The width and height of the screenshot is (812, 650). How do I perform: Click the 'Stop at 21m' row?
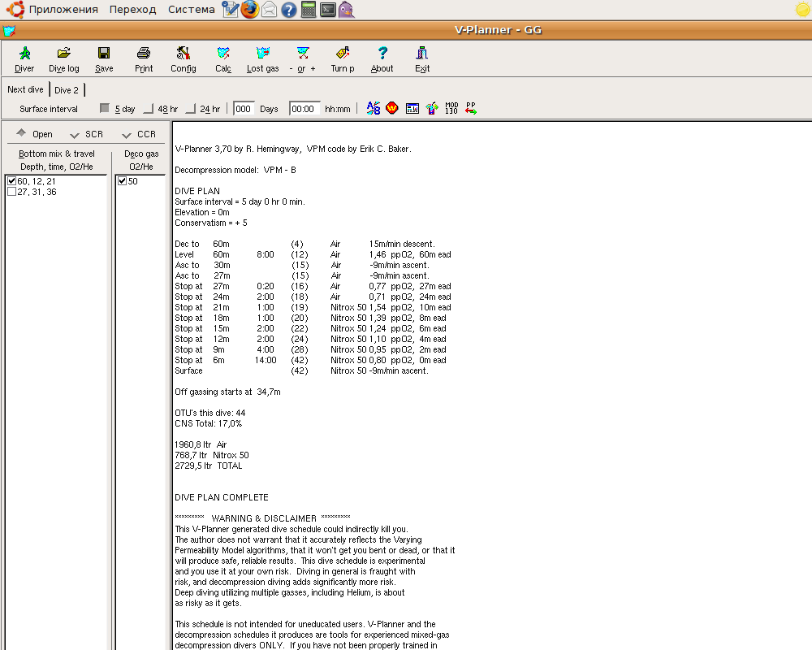313,307
